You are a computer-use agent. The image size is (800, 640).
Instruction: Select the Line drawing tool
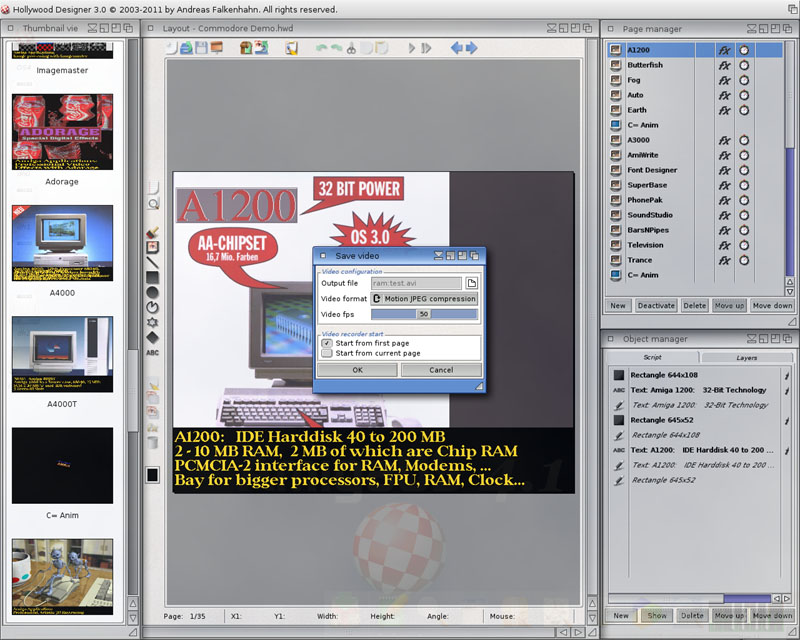pyautogui.click(x=153, y=263)
